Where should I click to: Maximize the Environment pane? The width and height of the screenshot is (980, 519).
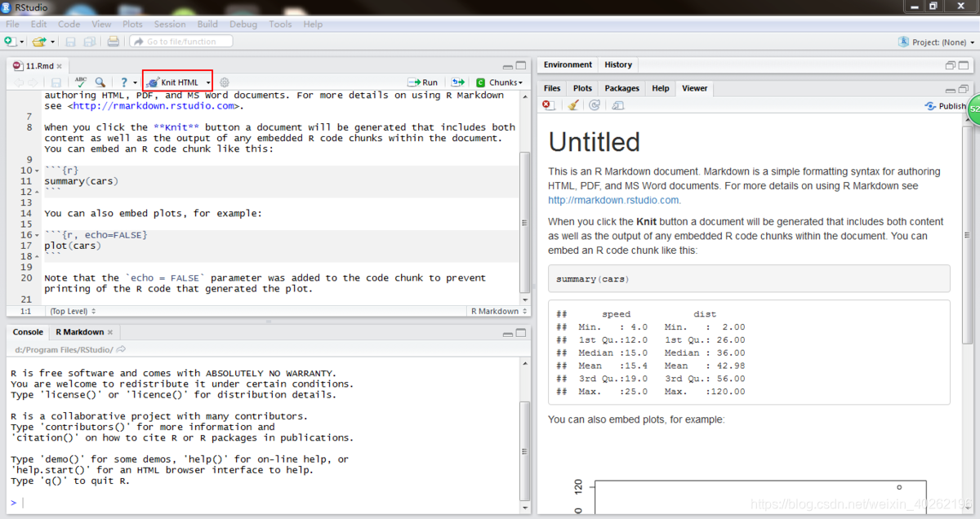point(964,65)
